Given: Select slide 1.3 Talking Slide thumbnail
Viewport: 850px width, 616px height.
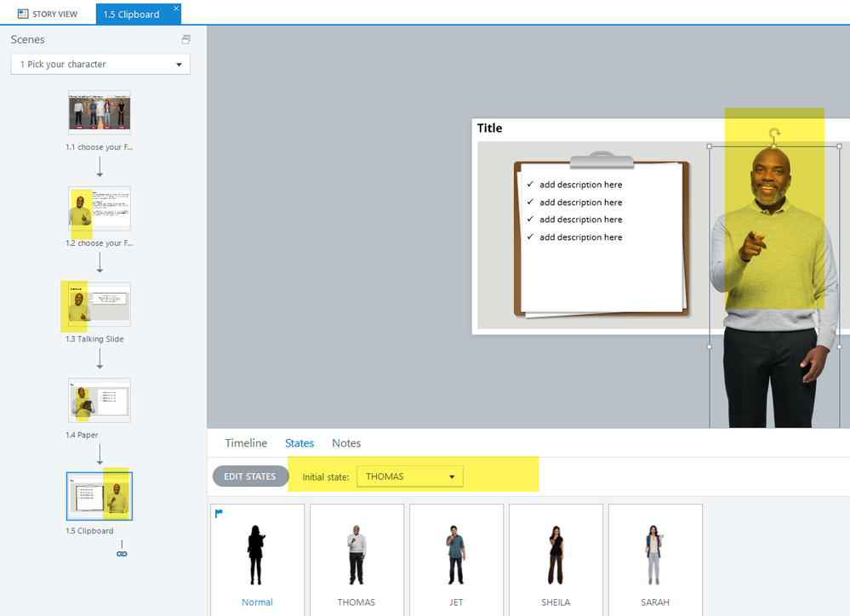Looking at the screenshot, I should click(100, 305).
